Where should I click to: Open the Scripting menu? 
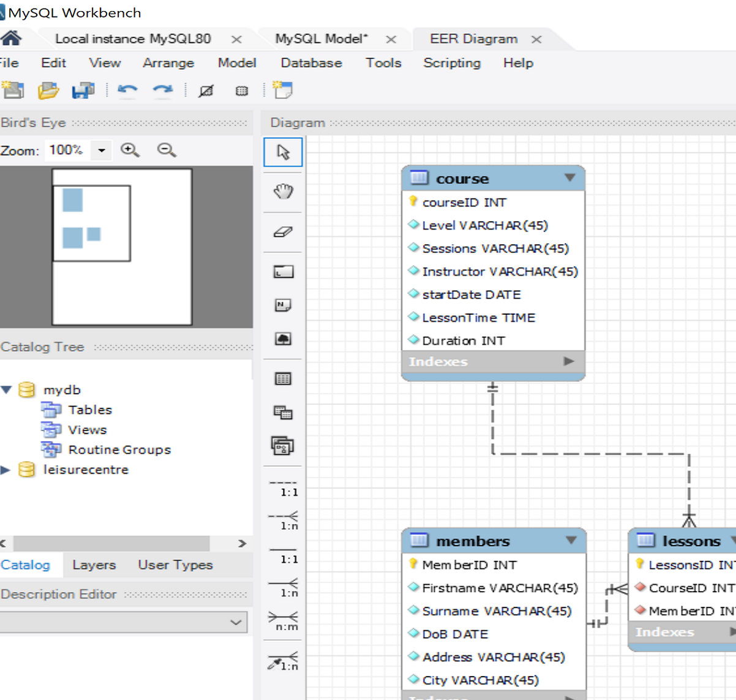452,63
